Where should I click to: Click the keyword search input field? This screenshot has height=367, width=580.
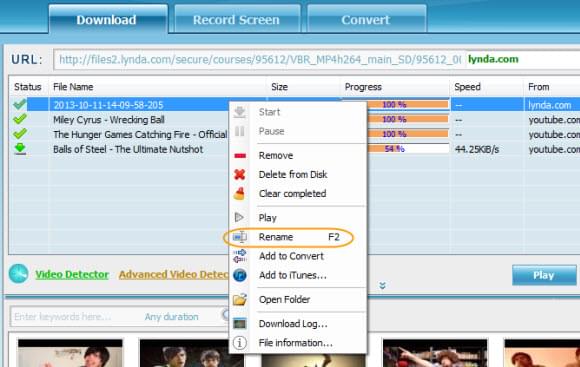point(77,317)
